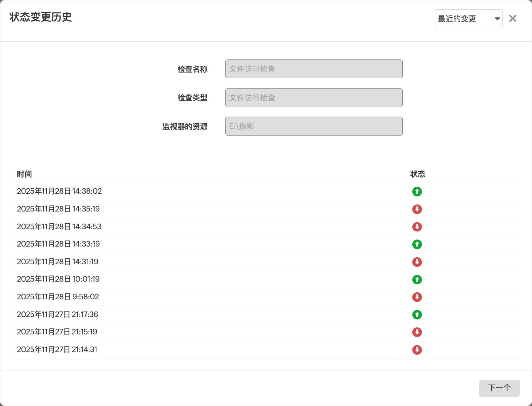Click green up status icon for 14:38:02
532x406 pixels.
coord(417,192)
